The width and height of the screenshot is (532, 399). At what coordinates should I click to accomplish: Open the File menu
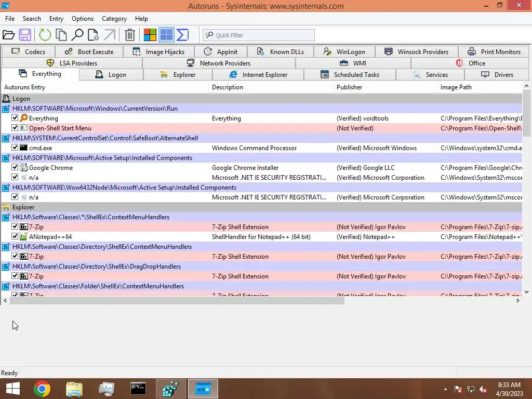click(x=10, y=19)
